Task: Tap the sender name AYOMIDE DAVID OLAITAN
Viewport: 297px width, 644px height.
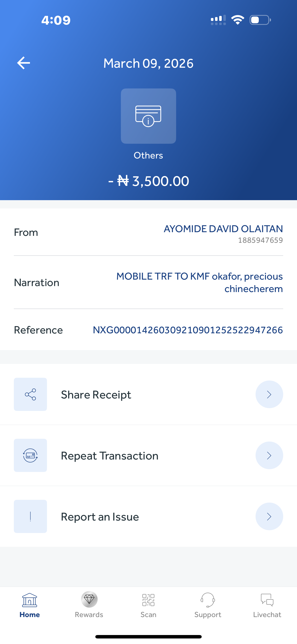Action: click(223, 229)
